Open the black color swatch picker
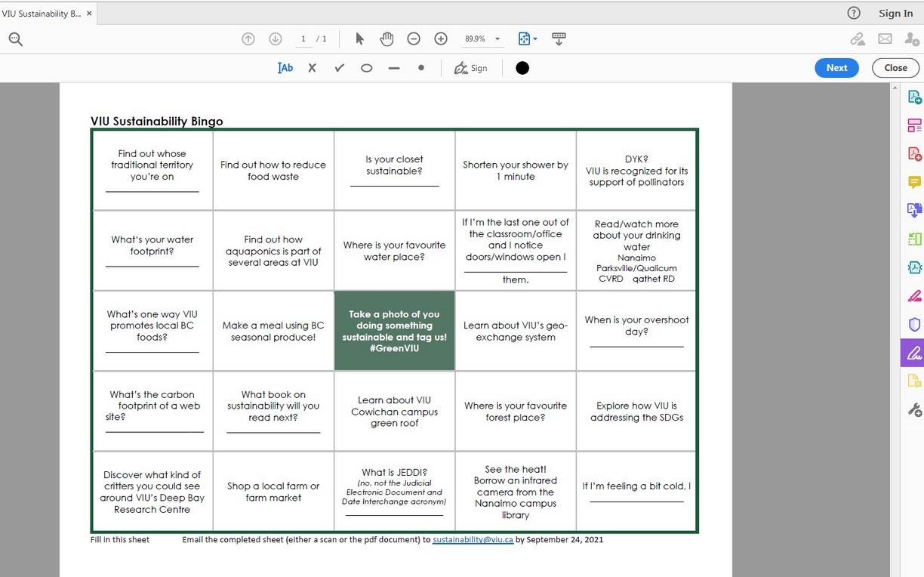 (x=522, y=67)
